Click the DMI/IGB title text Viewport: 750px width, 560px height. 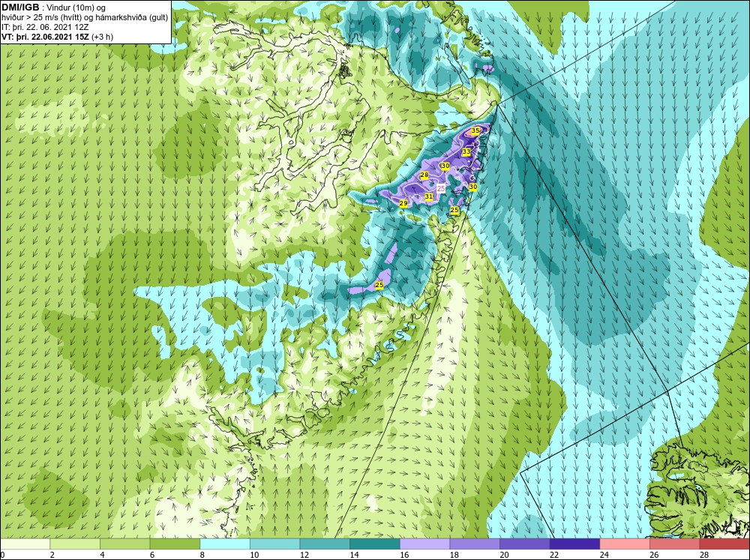pyautogui.click(x=20, y=7)
